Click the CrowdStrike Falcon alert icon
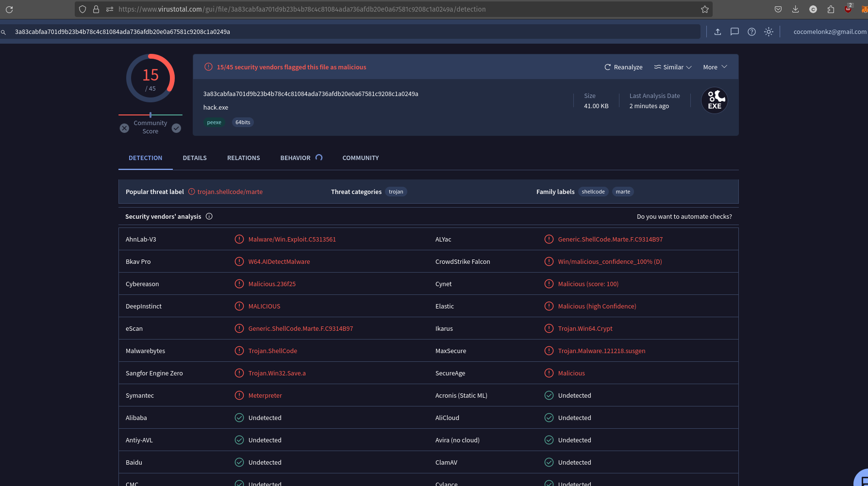This screenshot has height=486, width=868. click(549, 261)
